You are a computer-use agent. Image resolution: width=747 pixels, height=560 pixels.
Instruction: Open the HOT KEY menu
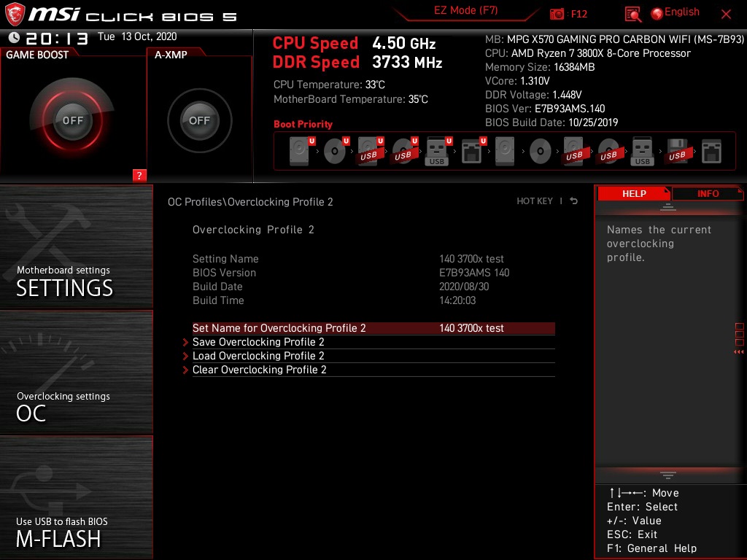535,201
